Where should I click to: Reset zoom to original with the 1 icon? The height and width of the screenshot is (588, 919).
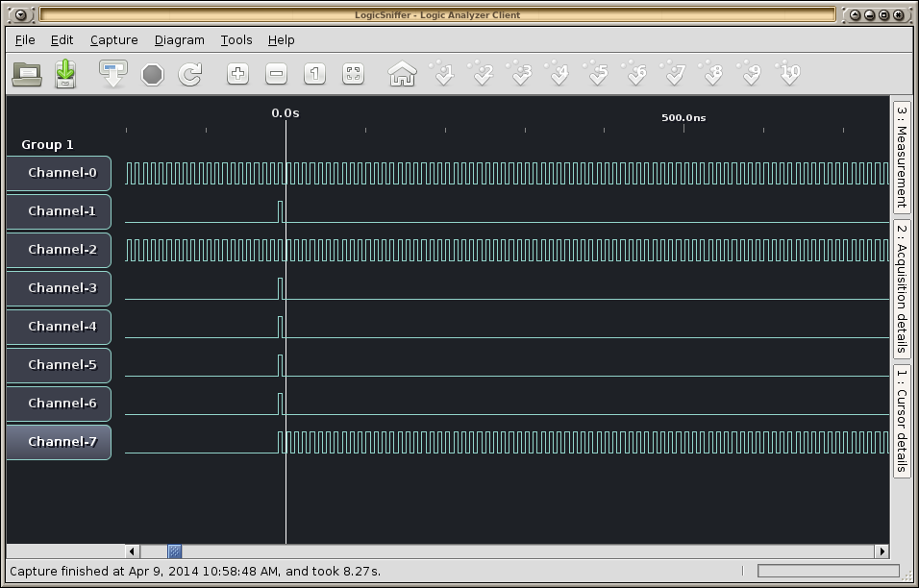(314, 74)
